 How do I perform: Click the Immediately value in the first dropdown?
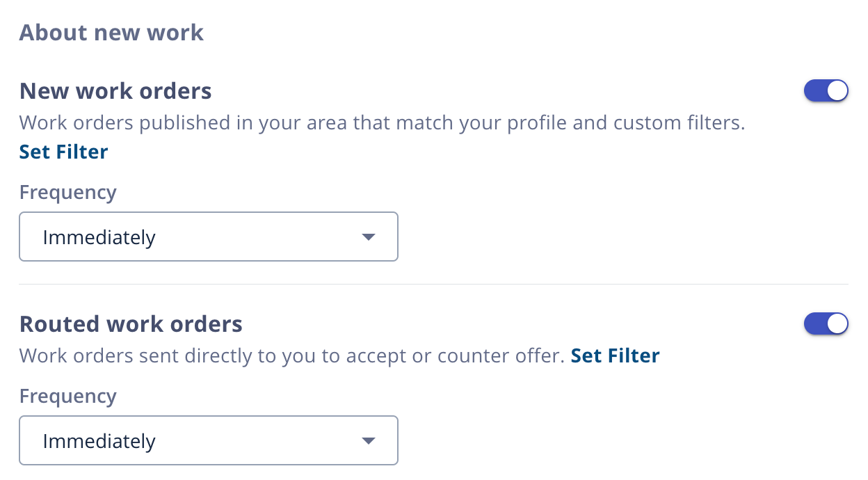(99, 237)
